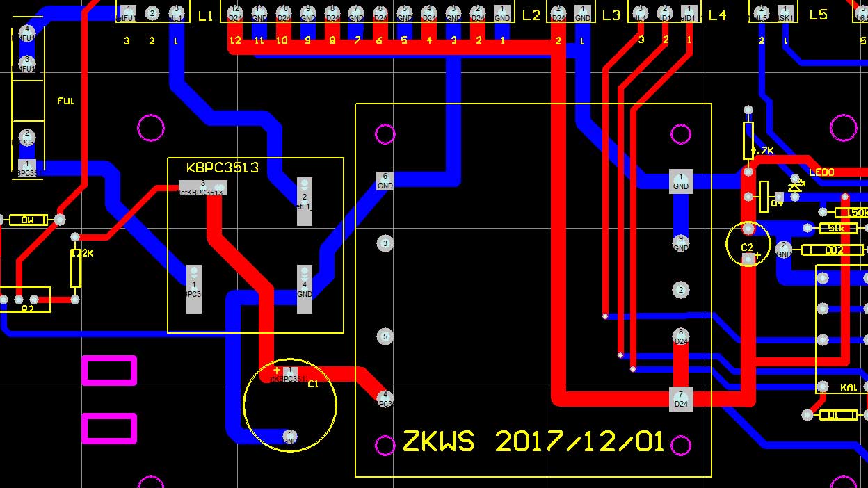
Task: Select mounting hole above ZKWS pad 1 GND
Action: pos(681,133)
